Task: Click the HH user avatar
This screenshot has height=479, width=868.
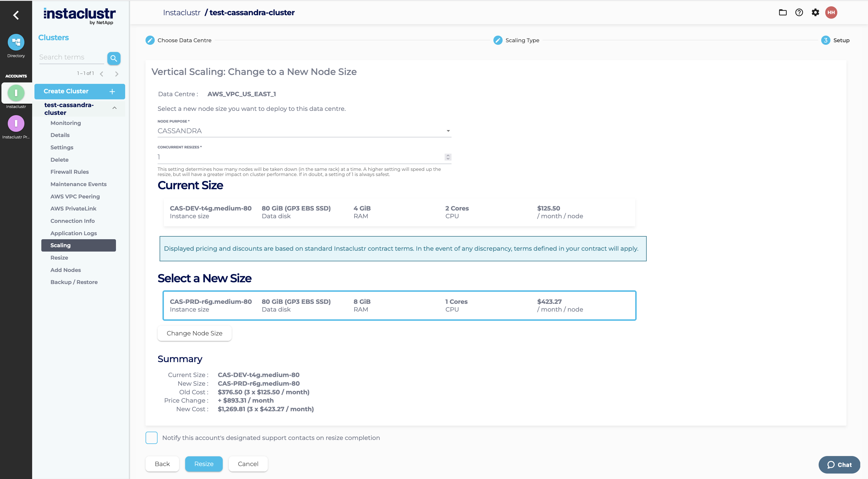Action: coord(831,12)
